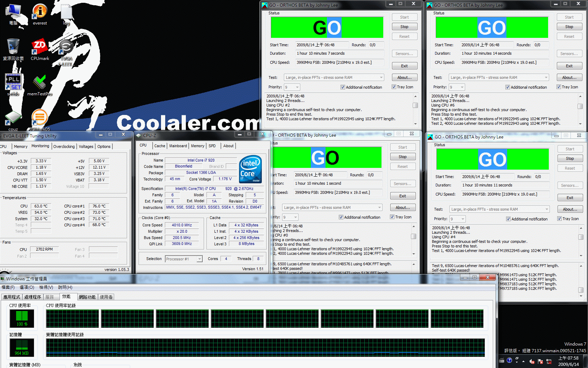Open the language bar help icon
The width and height of the screenshot is (588, 368).
(509, 360)
